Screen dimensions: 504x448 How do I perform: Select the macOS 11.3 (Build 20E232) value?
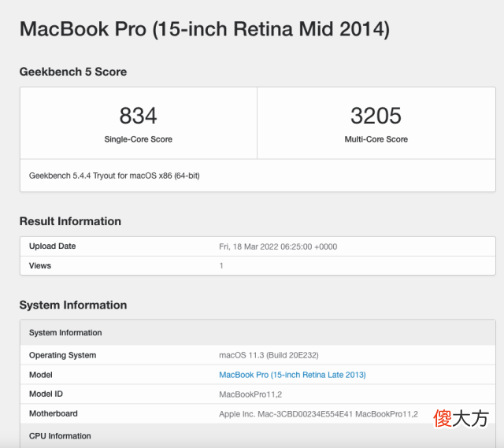(269, 355)
